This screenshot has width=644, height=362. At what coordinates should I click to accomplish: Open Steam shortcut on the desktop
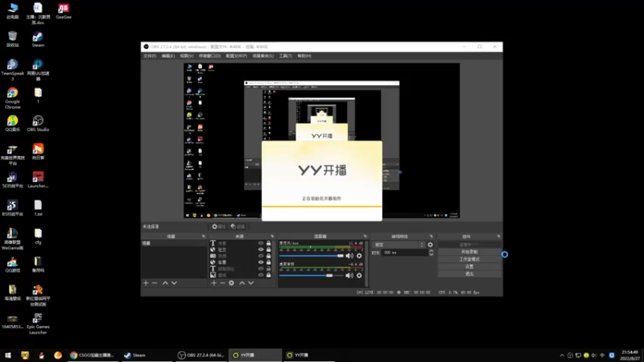38,39
